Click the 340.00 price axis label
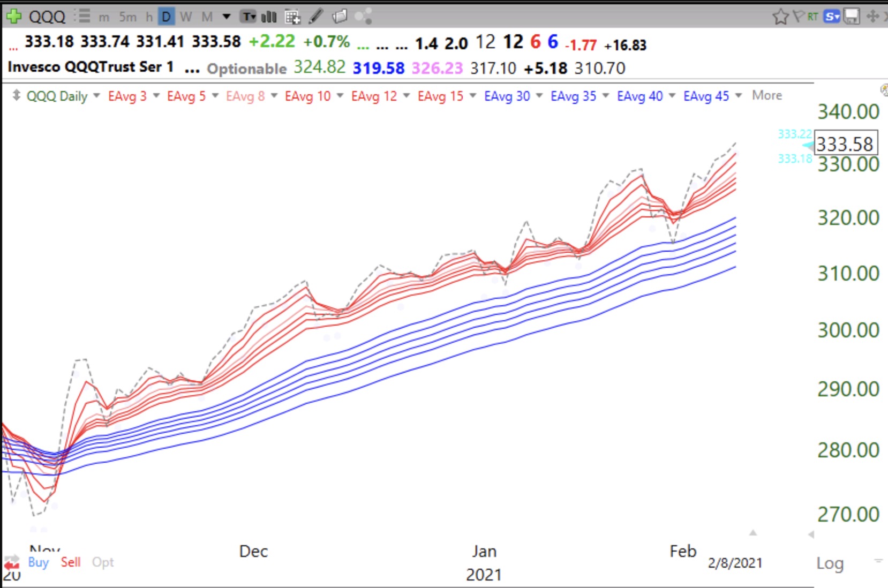 pyautogui.click(x=848, y=112)
